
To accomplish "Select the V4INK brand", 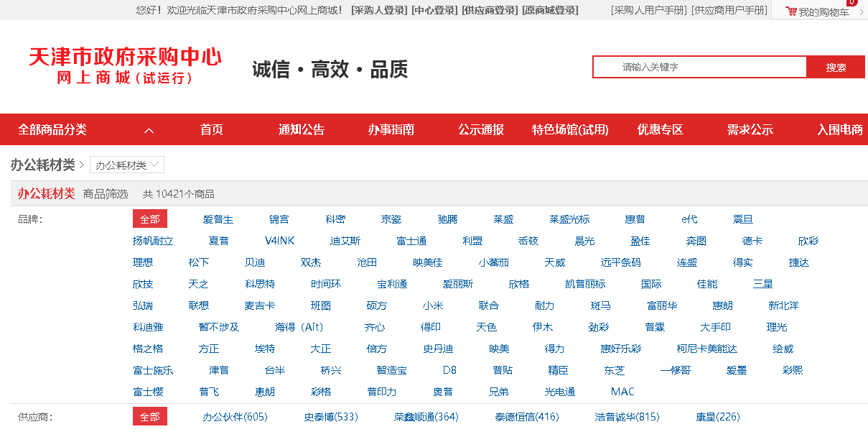I will [x=280, y=241].
